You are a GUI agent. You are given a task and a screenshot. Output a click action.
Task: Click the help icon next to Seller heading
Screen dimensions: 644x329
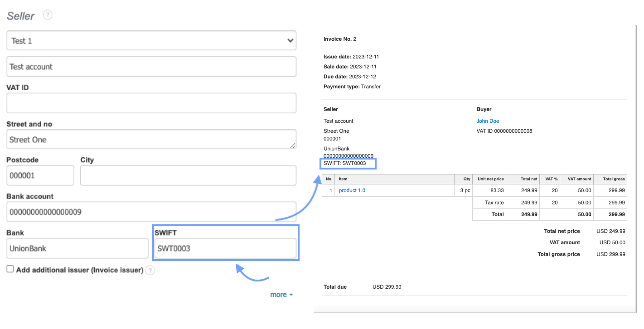pos(48,15)
